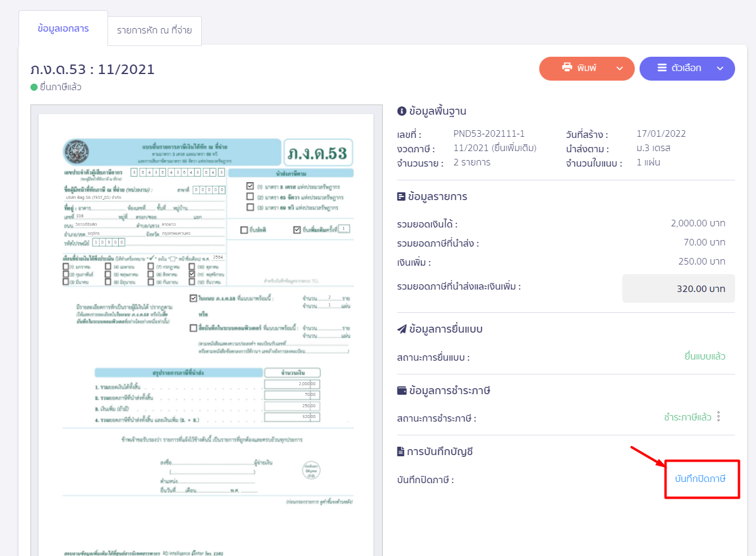
Task: Click the hamburger icon on ตัวเลือก button
Action: click(662, 68)
